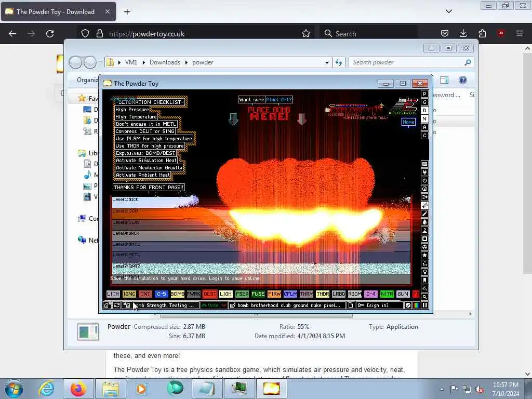Open the Powered Materials section icon
Viewport: 532px width, 399px height.
tap(424, 180)
